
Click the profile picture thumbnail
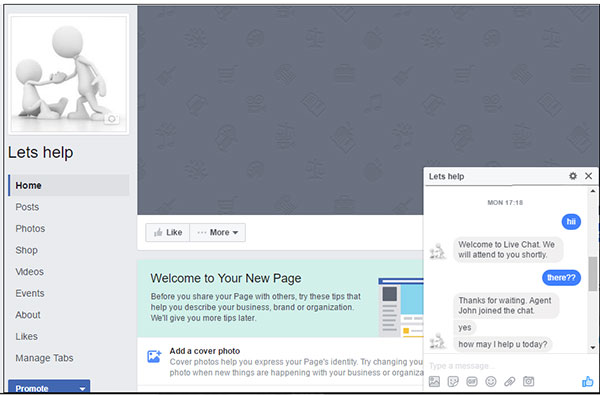click(x=68, y=74)
